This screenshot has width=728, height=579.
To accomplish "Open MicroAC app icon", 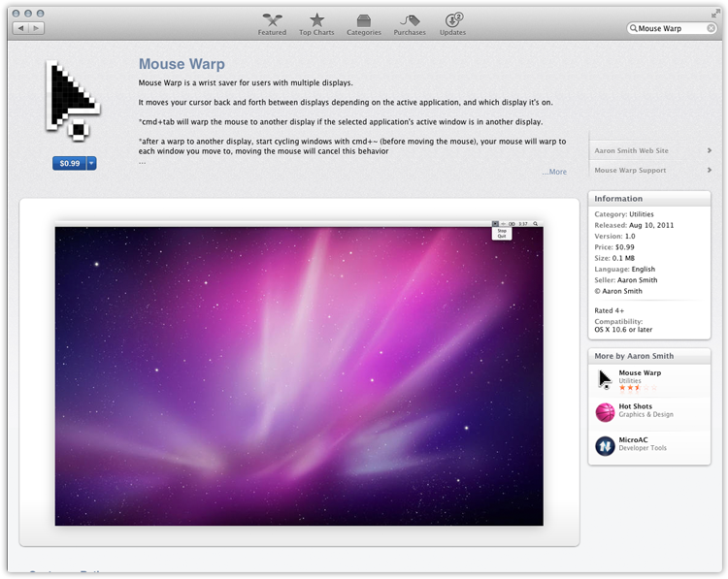I will 605,446.
